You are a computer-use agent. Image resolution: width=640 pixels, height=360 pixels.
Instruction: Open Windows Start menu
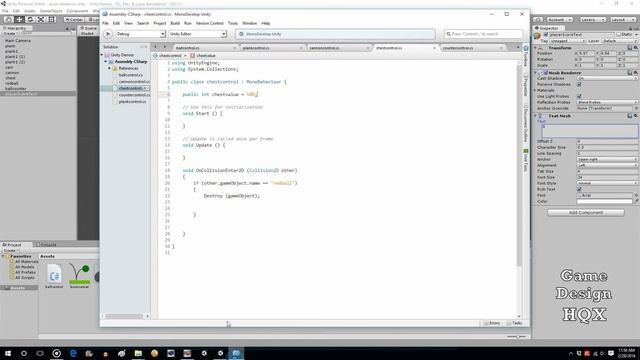8,353
